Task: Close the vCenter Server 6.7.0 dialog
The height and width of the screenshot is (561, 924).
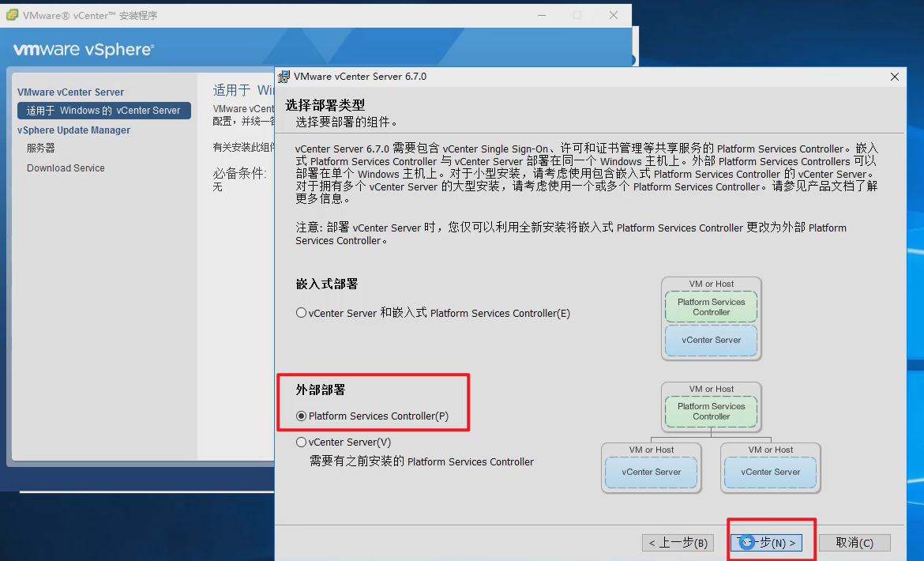Action: click(895, 77)
